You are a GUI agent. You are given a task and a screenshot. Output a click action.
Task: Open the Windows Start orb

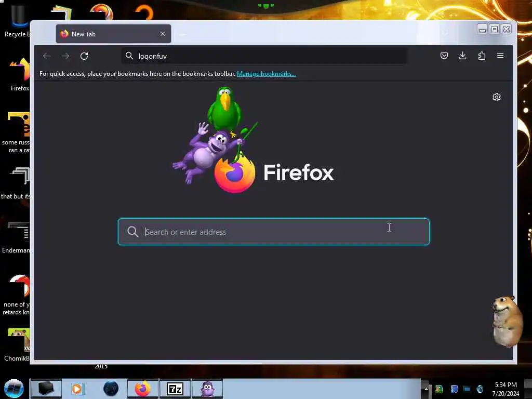tap(14, 389)
